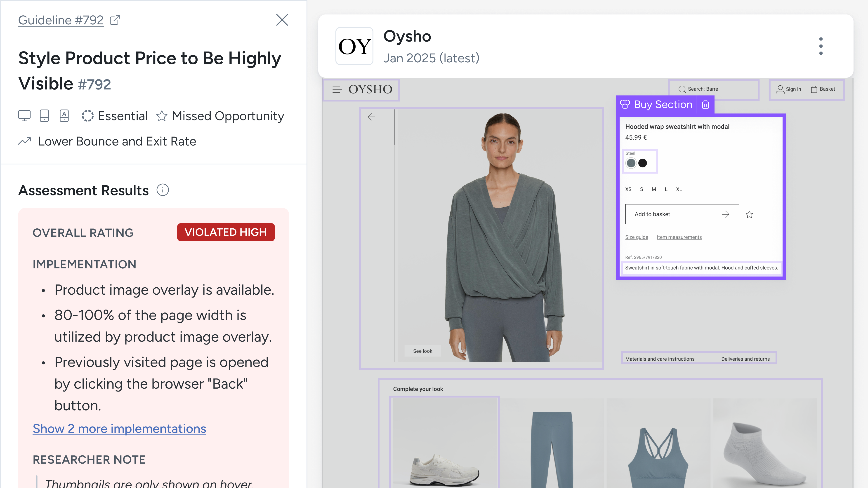This screenshot has height=488, width=868.
Task: Open Guideline #792 external link icon
Action: click(115, 20)
